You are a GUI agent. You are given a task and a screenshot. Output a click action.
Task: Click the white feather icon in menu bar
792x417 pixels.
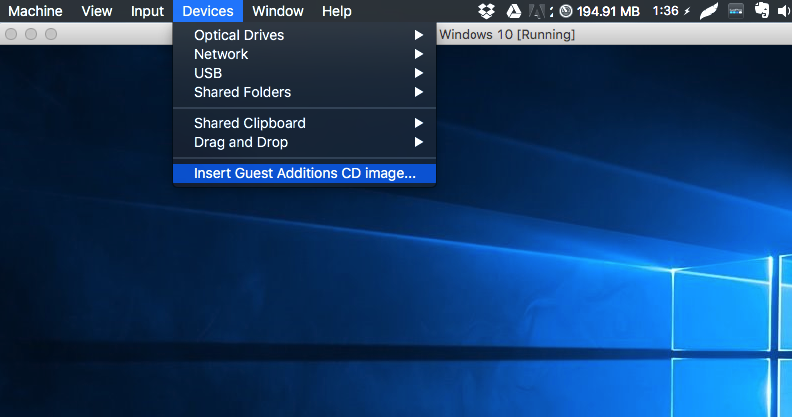point(709,11)
